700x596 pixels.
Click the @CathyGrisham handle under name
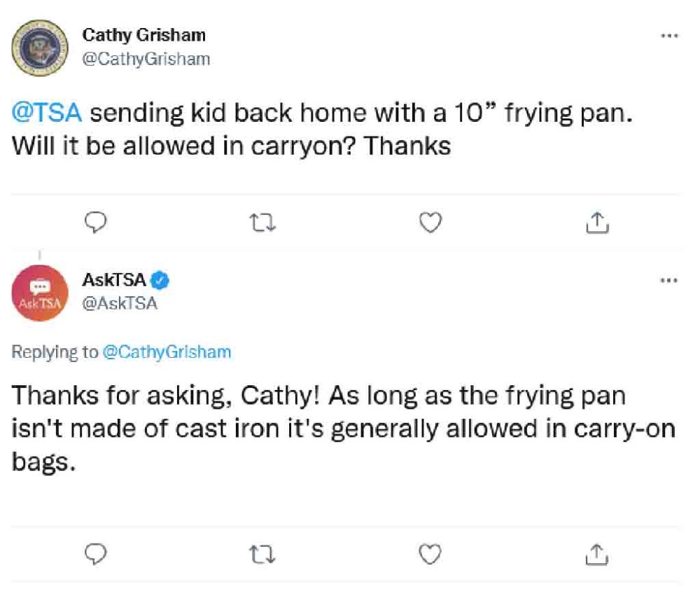146,59
